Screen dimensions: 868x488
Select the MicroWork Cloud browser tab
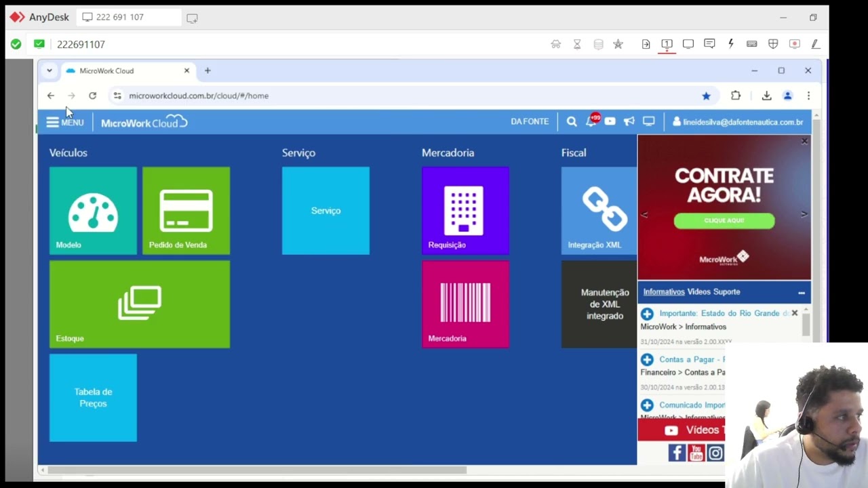click(x=127, y=70)
